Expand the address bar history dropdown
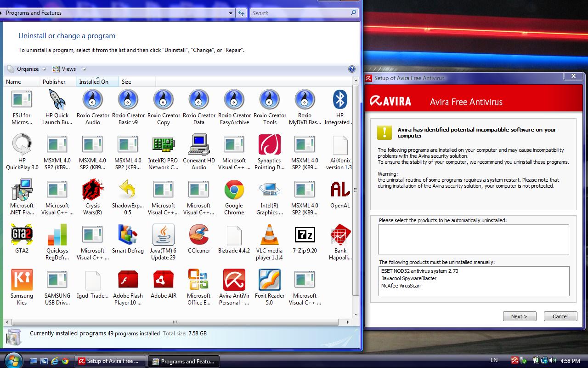Screen dimensions: 588x368 (231, 13)
